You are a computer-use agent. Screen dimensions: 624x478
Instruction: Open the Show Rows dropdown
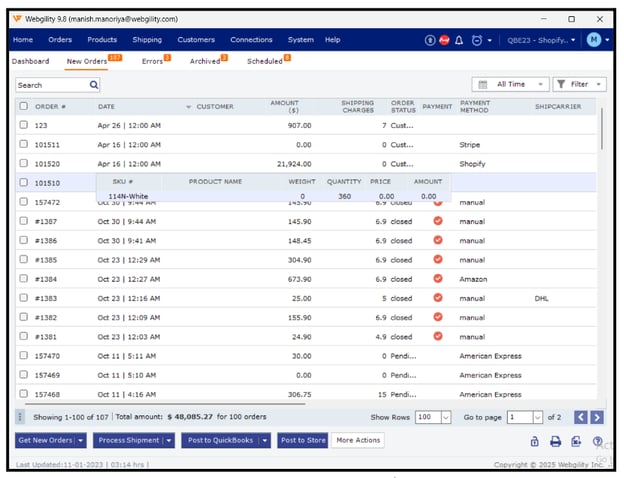433,417
